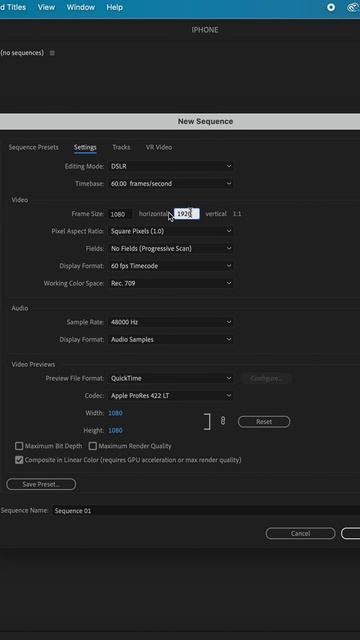This screenshot has height=640, width=360.
Task: Click the preview Width value 1080
Action: (x=116, y=413)
